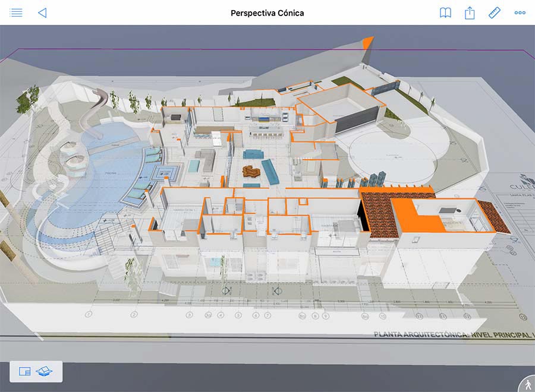
Task: Open the bookmarks book icon
Action: coord(445,12)
